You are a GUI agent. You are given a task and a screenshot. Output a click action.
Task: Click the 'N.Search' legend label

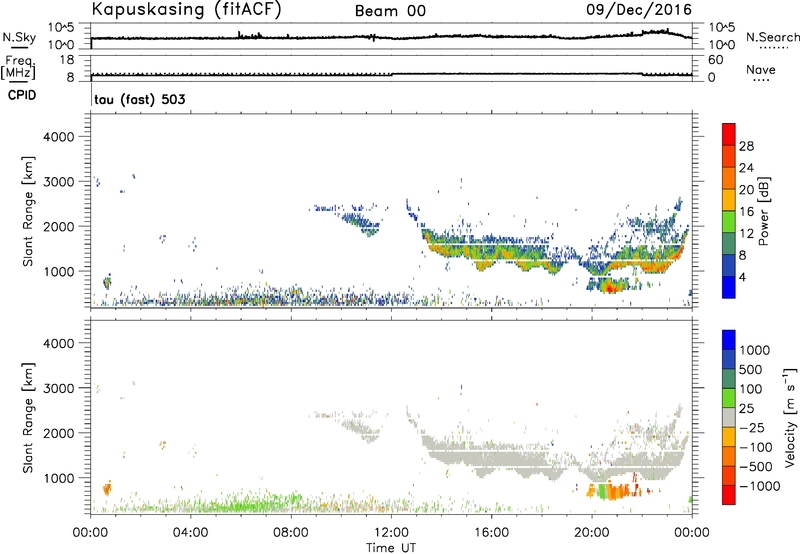tap(772, 37)
